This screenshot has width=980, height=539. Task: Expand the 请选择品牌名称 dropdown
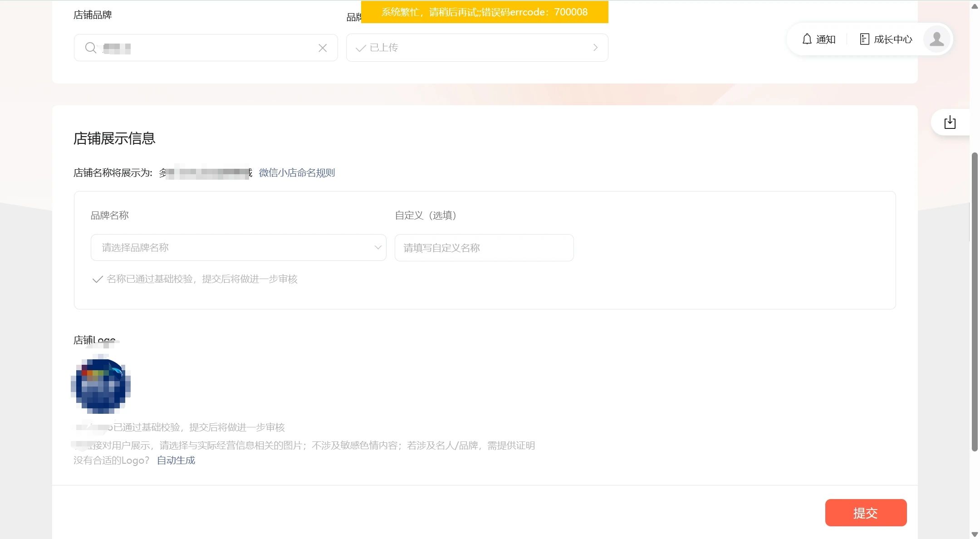click(238, 248)
